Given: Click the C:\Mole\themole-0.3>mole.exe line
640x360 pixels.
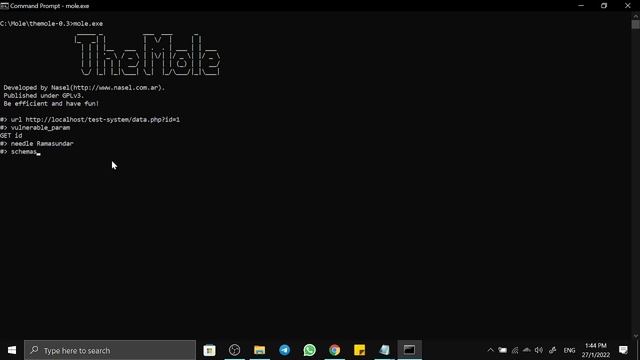Looking at the screenshot, I should (x=51, y=24).
